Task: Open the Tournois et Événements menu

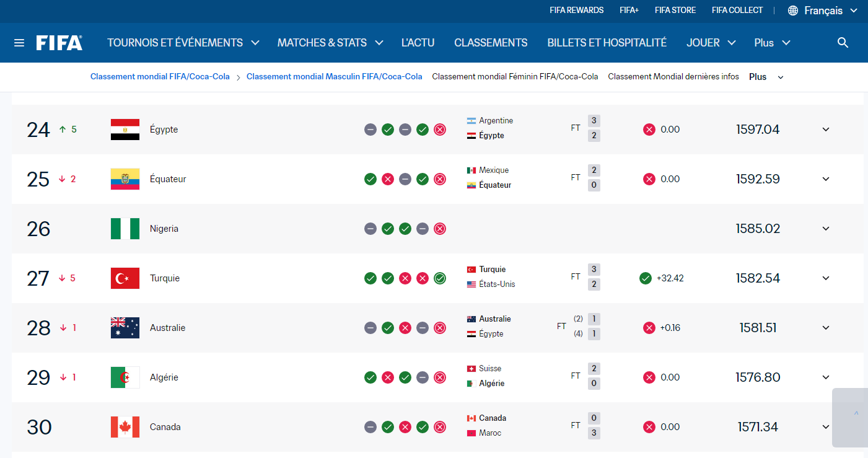Action: pos(183,43)
